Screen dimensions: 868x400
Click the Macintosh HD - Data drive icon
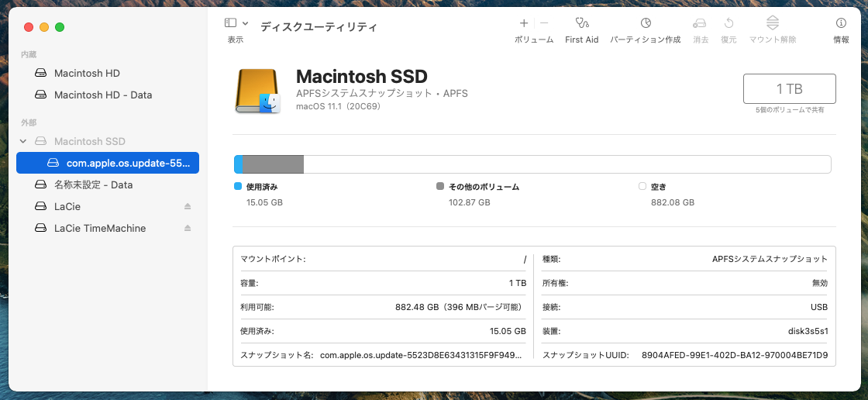[x=40, y=95]
